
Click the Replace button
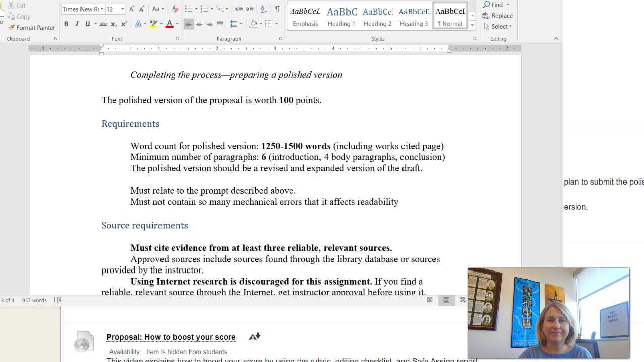(x=498, y=16)
